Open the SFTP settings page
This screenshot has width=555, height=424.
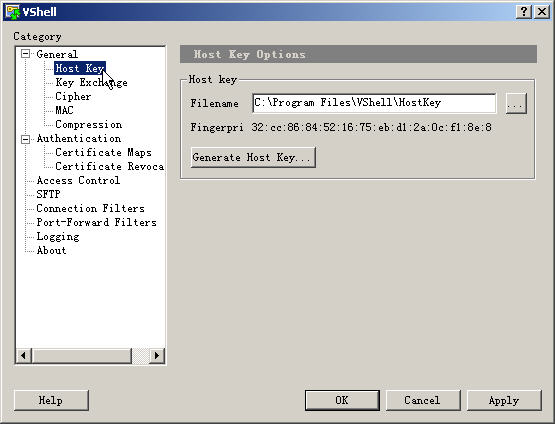click(48, 194)
